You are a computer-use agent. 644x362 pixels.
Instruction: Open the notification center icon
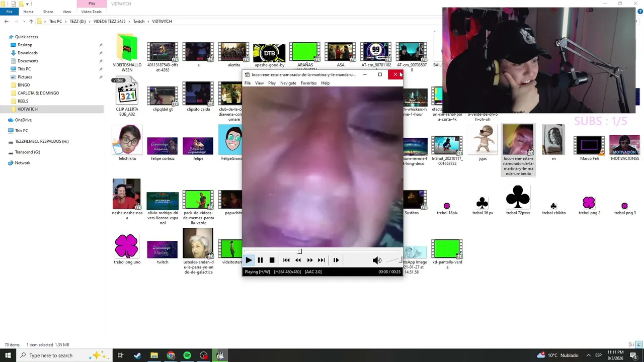(x=633, y=355)
